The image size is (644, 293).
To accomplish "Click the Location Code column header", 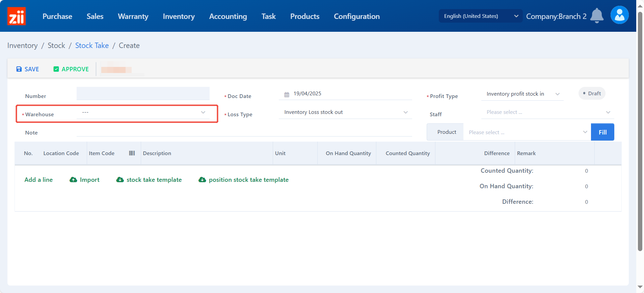I will point(61,153).
